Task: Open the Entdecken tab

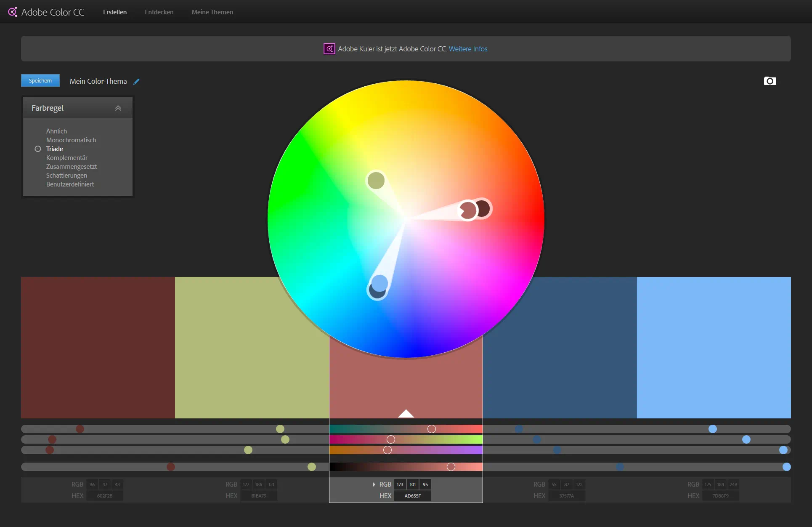Action: tap(159, 12)
